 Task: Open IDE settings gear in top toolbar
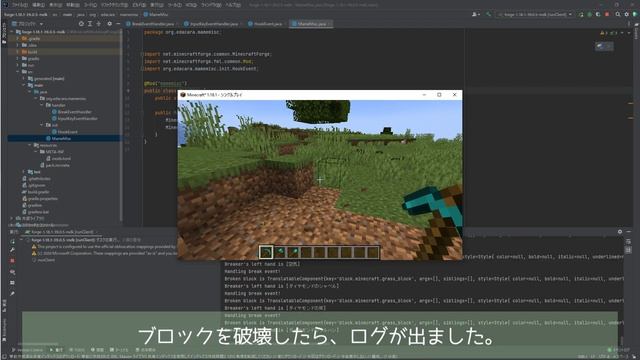627,14
